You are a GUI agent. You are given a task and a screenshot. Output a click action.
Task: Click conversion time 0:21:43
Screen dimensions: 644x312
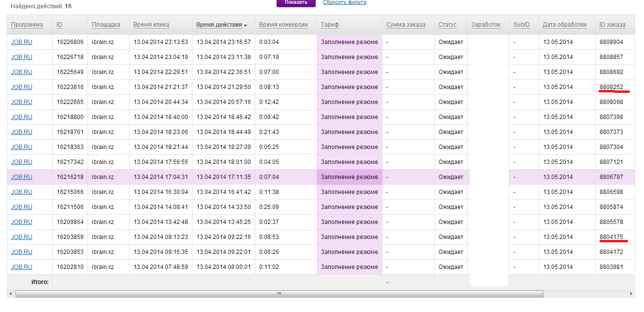point(269,132)
